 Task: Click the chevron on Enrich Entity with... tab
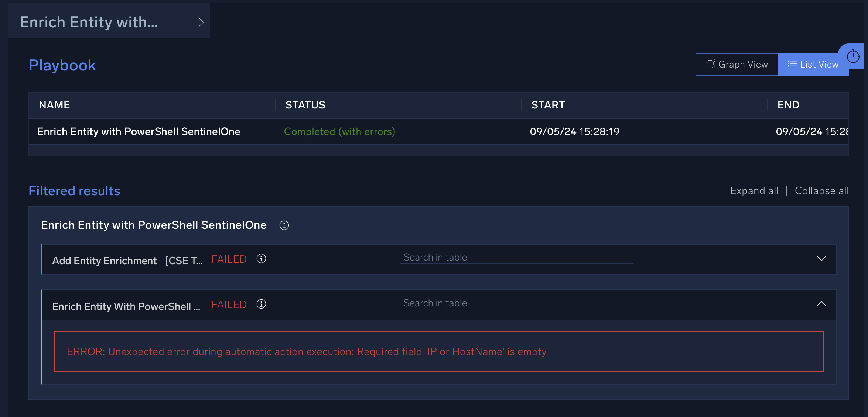pos(201,22)
